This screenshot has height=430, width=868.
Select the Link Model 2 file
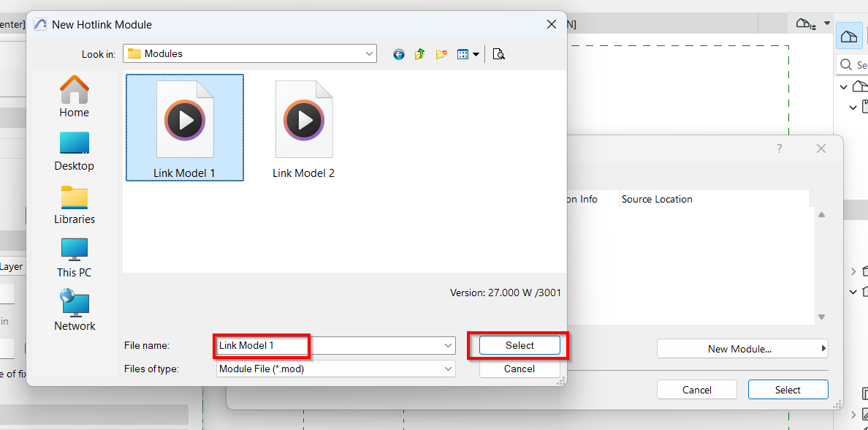coord(303,128)
